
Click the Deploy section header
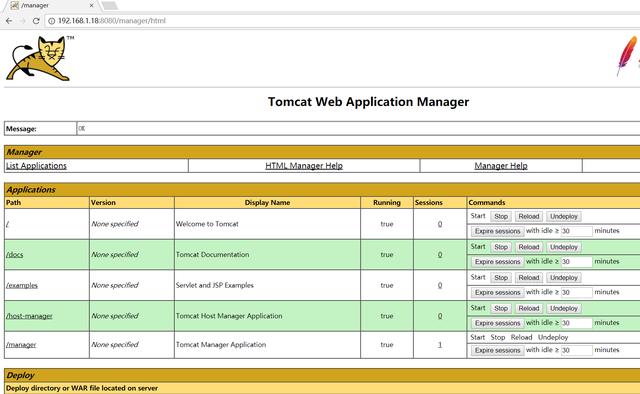[322, 375]
